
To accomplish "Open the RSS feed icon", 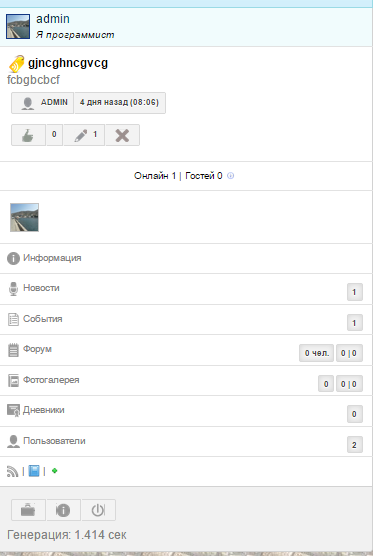I will click(12, 471).
